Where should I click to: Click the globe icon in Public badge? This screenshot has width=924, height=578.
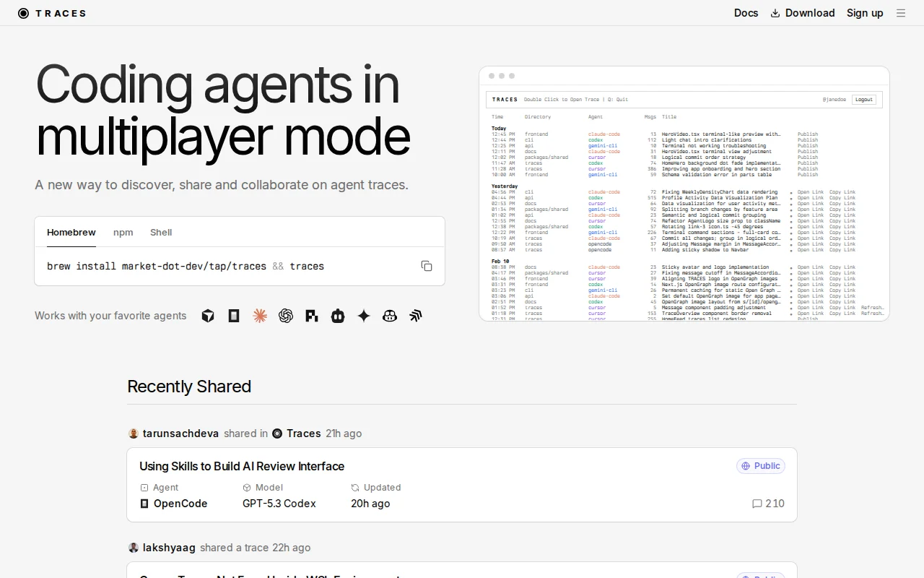tap(746, 466)
